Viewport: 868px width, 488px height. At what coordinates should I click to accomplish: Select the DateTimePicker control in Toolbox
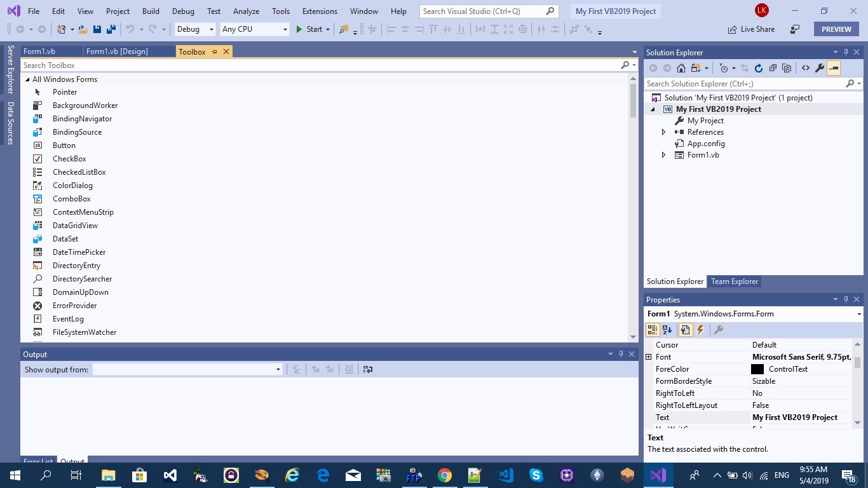click(79, 252)
